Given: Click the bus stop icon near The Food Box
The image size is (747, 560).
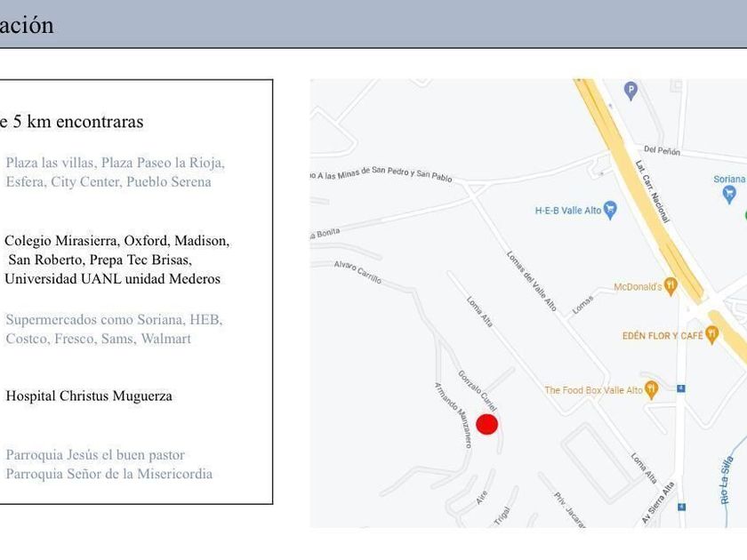Looking at the screenshot, I should coord(681,388).
